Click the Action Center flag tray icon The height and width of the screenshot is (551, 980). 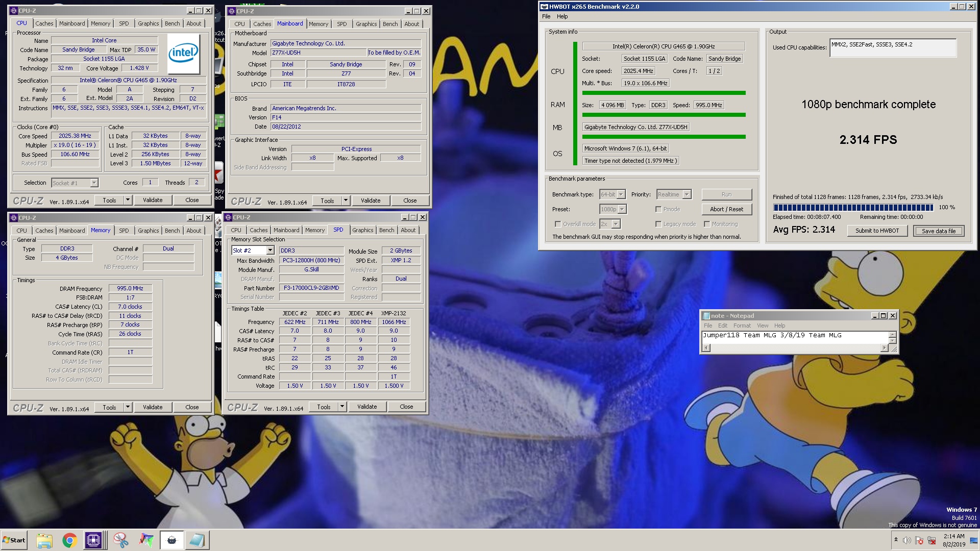click(x=919, y=540)
